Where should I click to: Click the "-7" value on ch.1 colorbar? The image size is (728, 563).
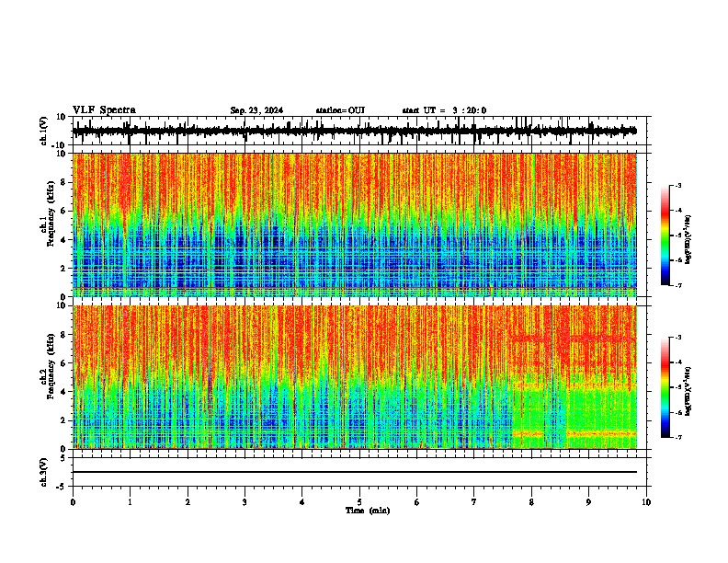pos(677,285)
